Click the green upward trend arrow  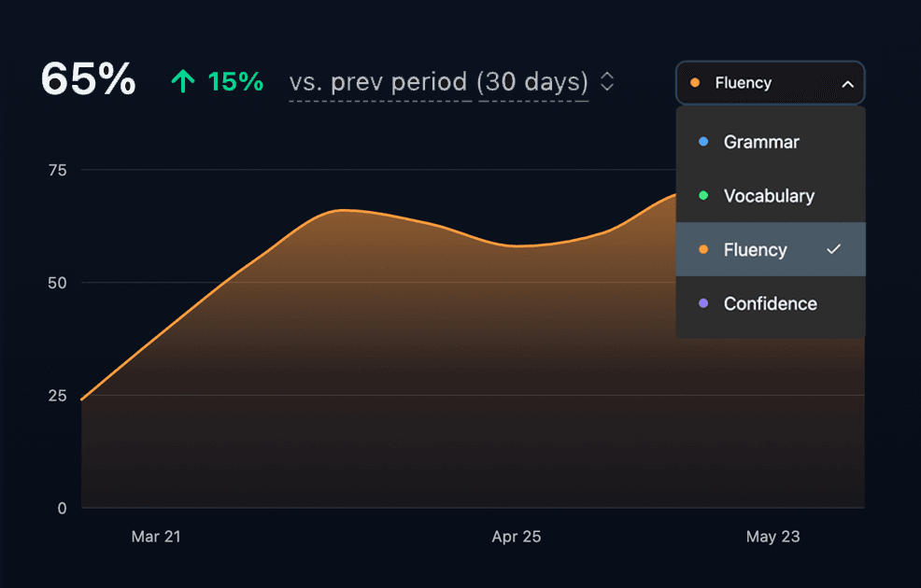click(x=181, y=81)
